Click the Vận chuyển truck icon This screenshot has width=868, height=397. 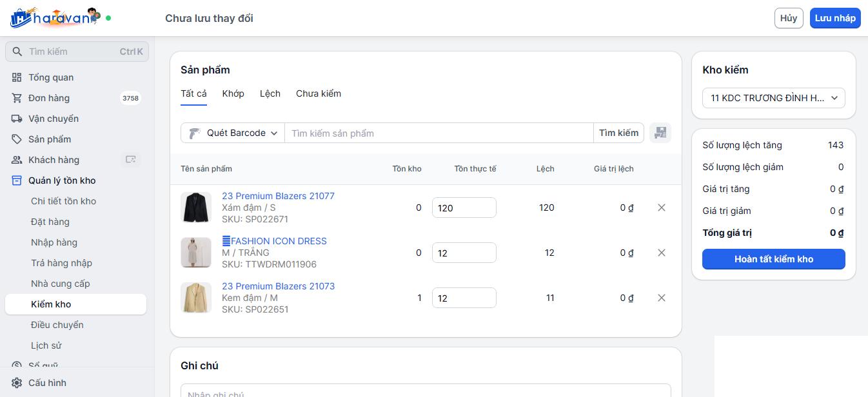tap(17, 119)
